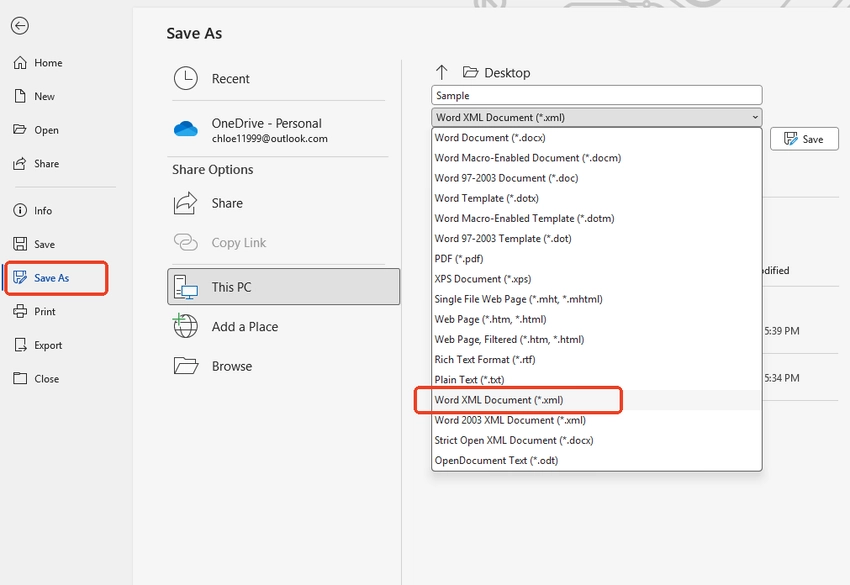Select the Recent location label

pyautogui.click(x=230, y=79)
